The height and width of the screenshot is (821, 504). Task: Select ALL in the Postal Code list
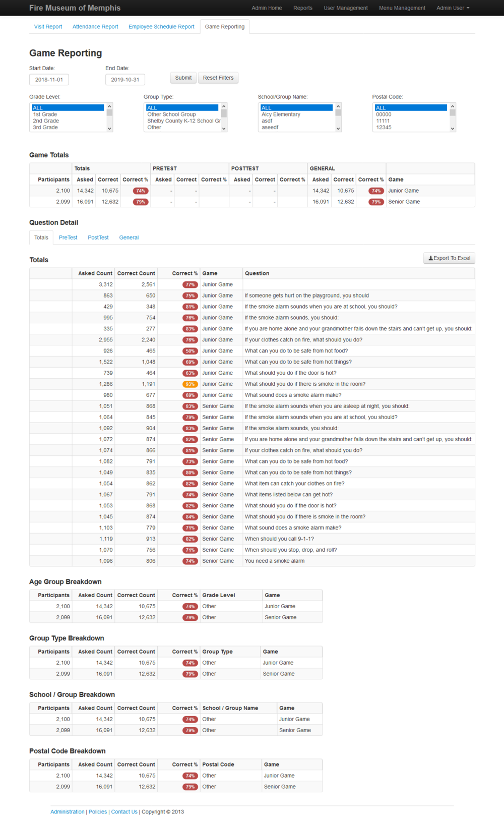tap(411, 108)
